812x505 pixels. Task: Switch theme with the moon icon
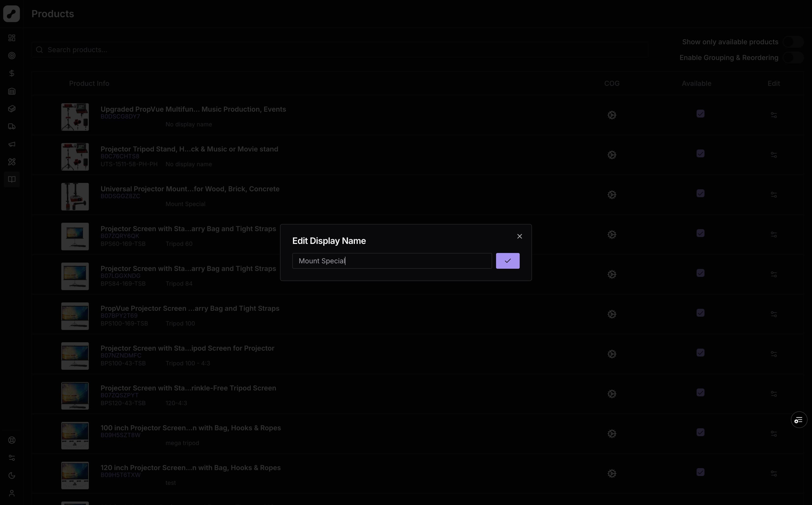12,475
